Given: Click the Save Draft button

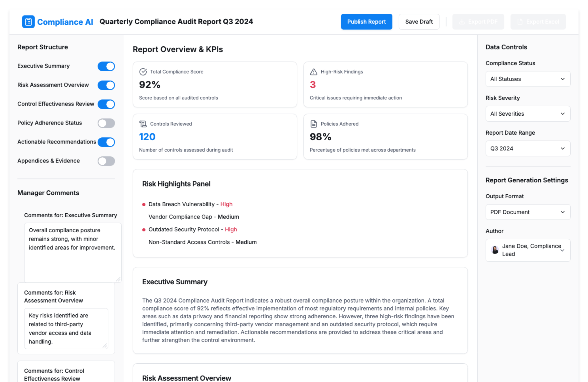Looking at the screenshot, I should point(419,22).
